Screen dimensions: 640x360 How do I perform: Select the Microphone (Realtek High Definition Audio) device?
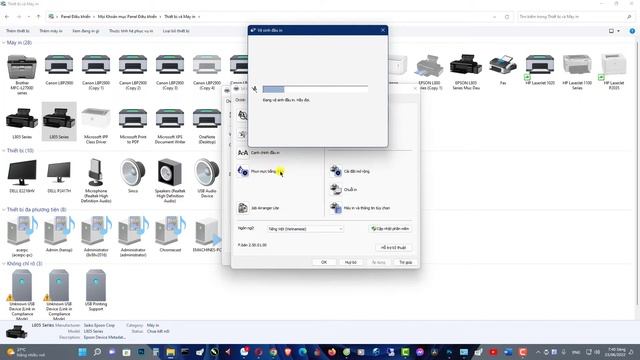click(x=96, y=180)
